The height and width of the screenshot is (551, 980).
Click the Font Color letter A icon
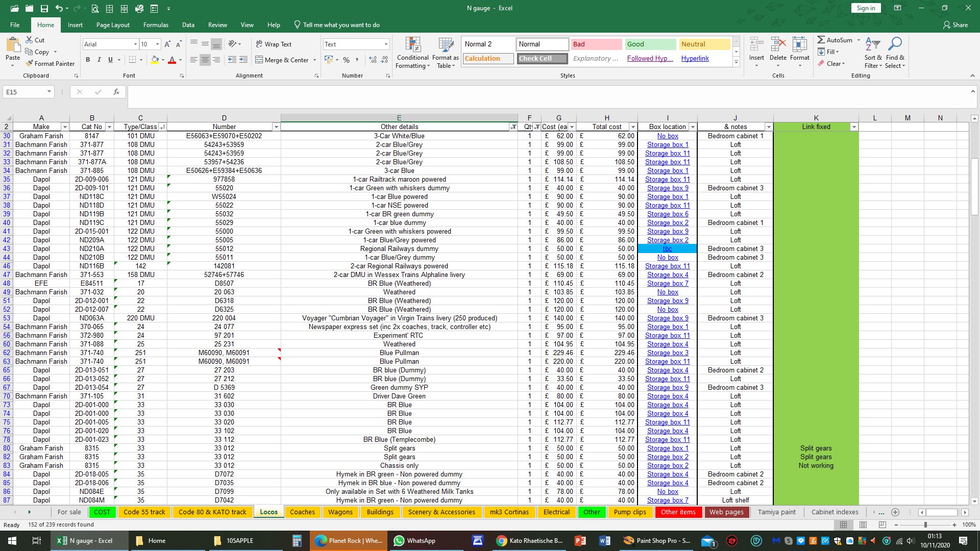[x=172, y=60]
